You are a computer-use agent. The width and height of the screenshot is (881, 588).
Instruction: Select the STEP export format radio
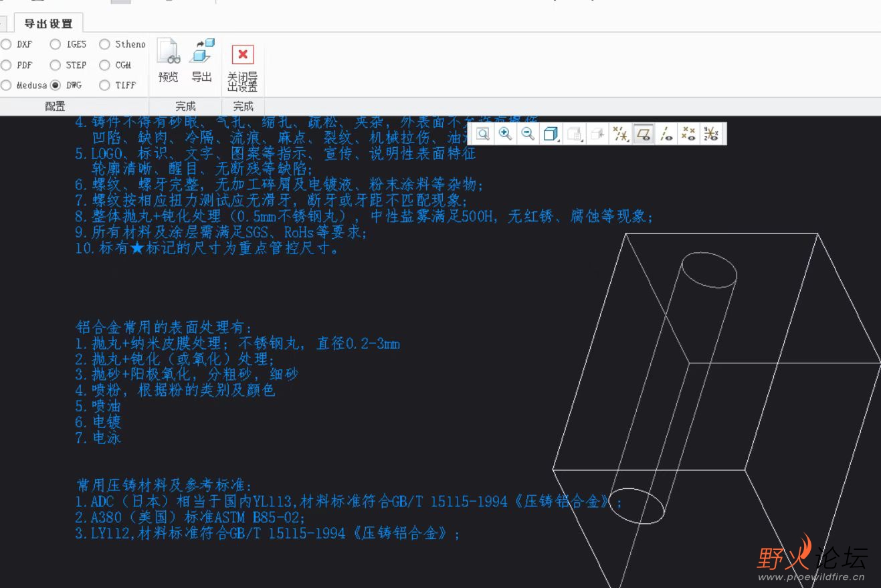(x=56, y=65)
